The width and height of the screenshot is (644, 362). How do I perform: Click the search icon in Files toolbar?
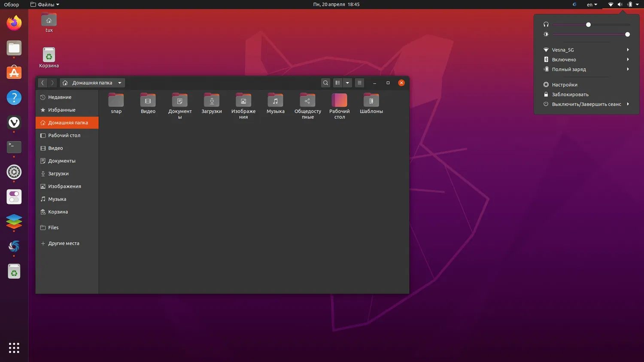325,83
